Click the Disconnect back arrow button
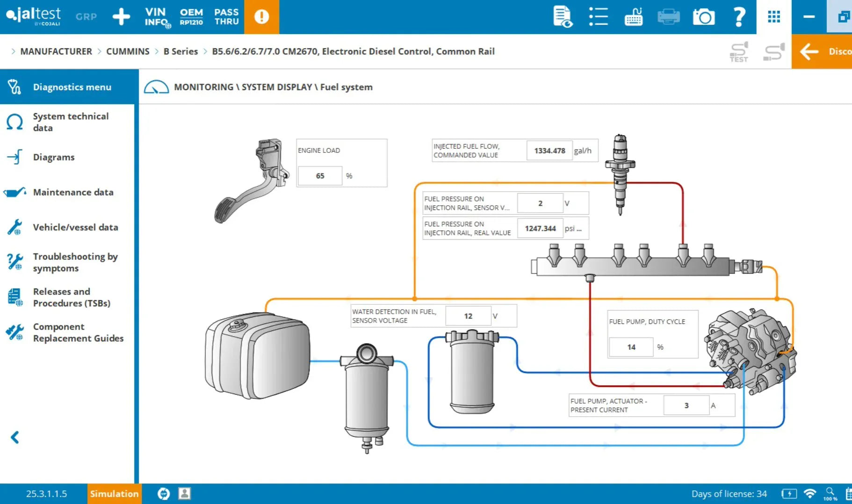 [x=809, y=51]
